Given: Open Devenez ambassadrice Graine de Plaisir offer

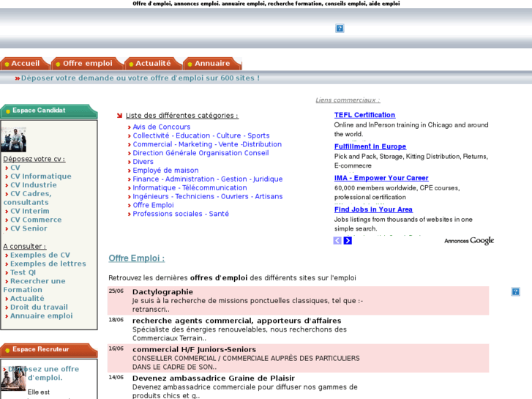Looking at the screenshot, I should (214, 379).
